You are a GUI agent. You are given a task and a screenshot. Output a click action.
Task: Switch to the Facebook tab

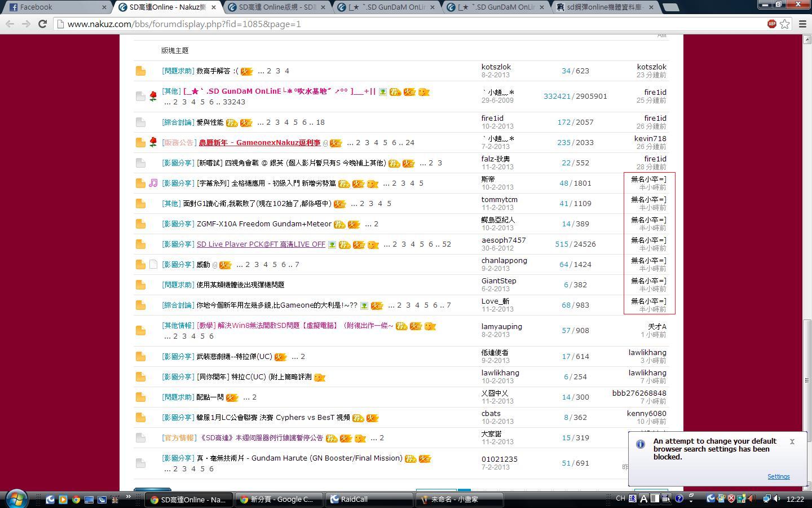tap(56, 7)
